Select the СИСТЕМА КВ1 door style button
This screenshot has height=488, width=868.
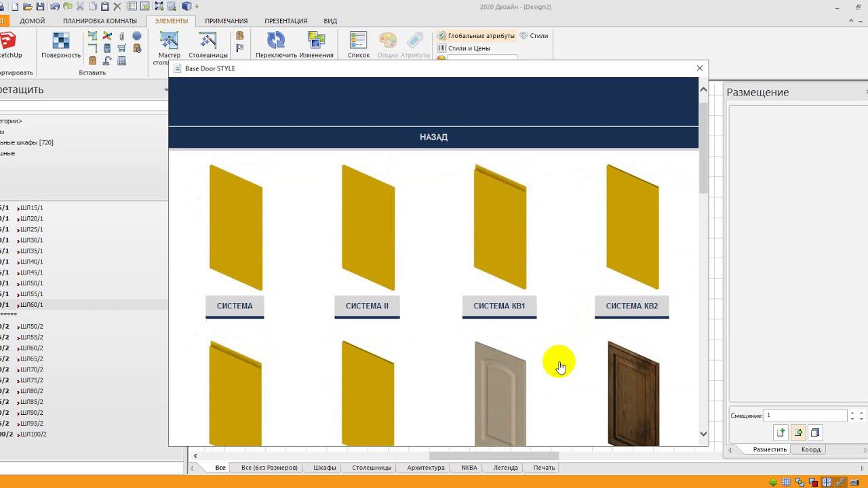[x=499, y=306]
